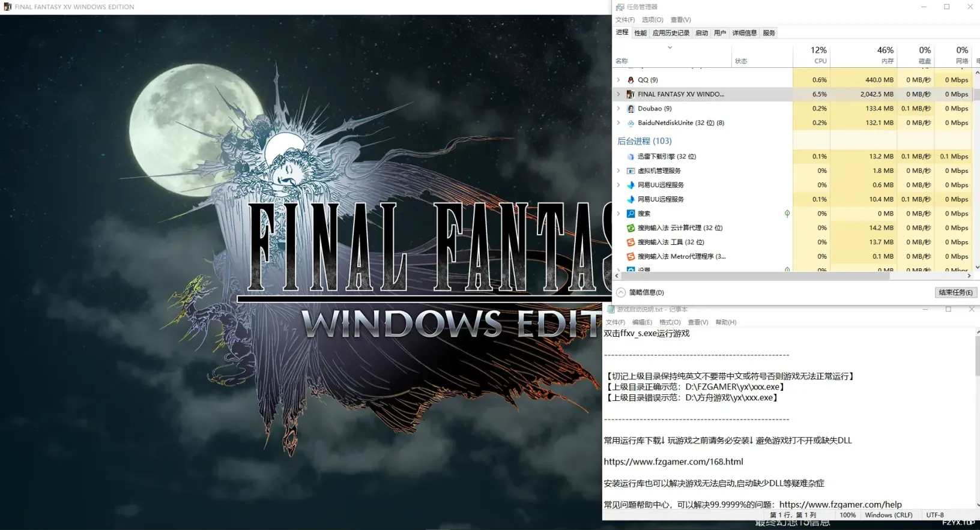Screen dimensions: 980x530
Task: Expand the QQ (9) process group
Action: pos(619,80)
